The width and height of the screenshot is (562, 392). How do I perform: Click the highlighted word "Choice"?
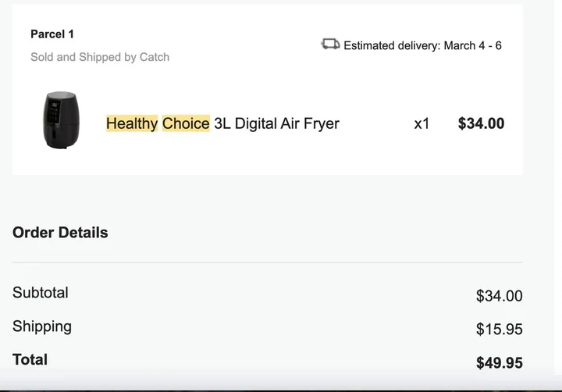[x=186, y=123]
